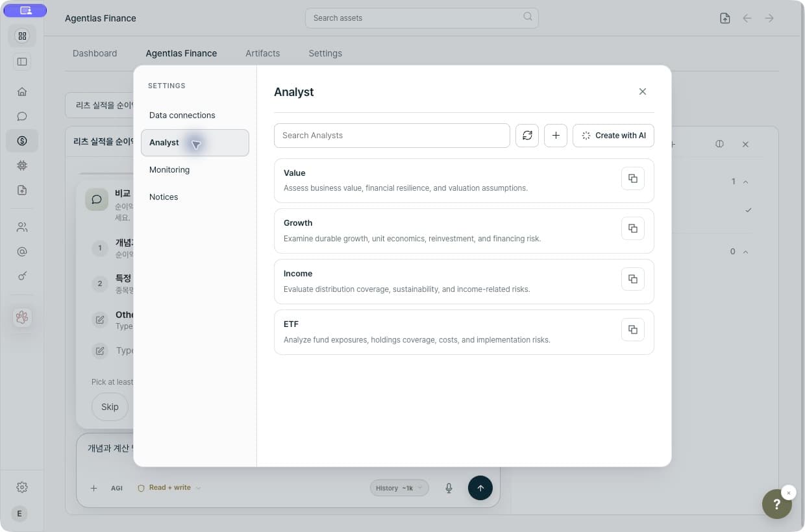Switch to the Artifacts tab
Image resolution: width=805 pixels, height=532 pixels.
point(263,53)
